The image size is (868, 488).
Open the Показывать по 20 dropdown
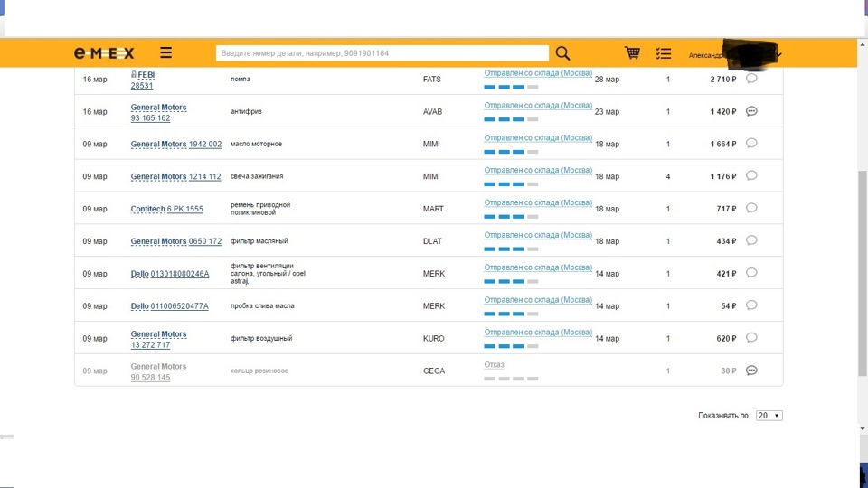(x=769, y=416)
